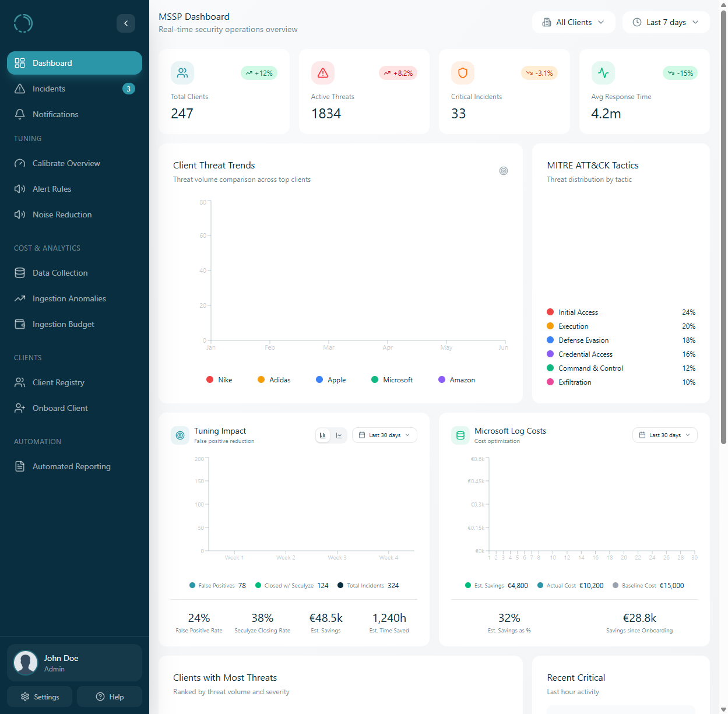Toggle the Amazon series in chart legend

coord(457,379)
